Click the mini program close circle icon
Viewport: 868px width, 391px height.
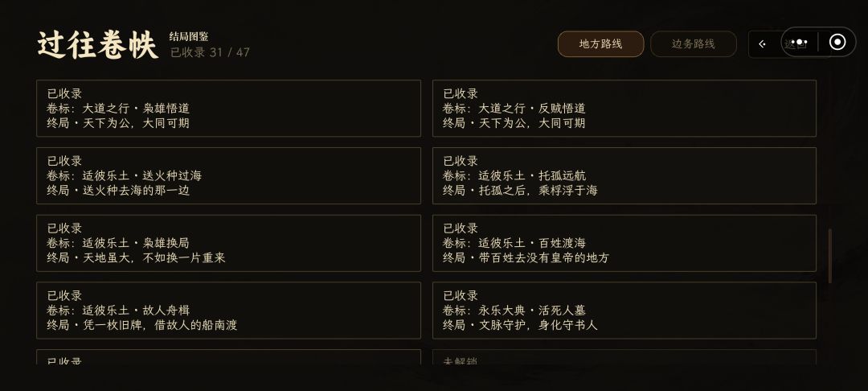837,42
